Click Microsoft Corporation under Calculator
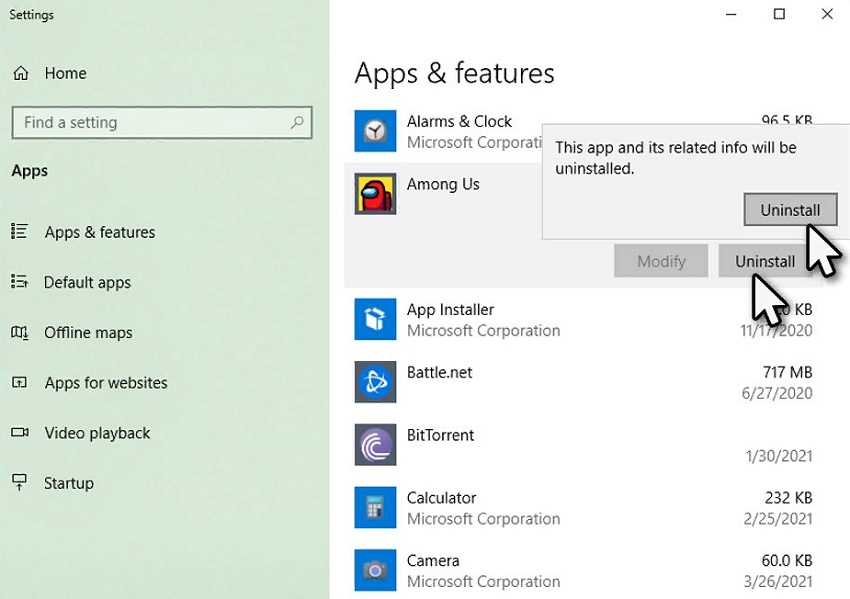Image resolution: width=850 pixels, height=599 pixels. (484, 519)
